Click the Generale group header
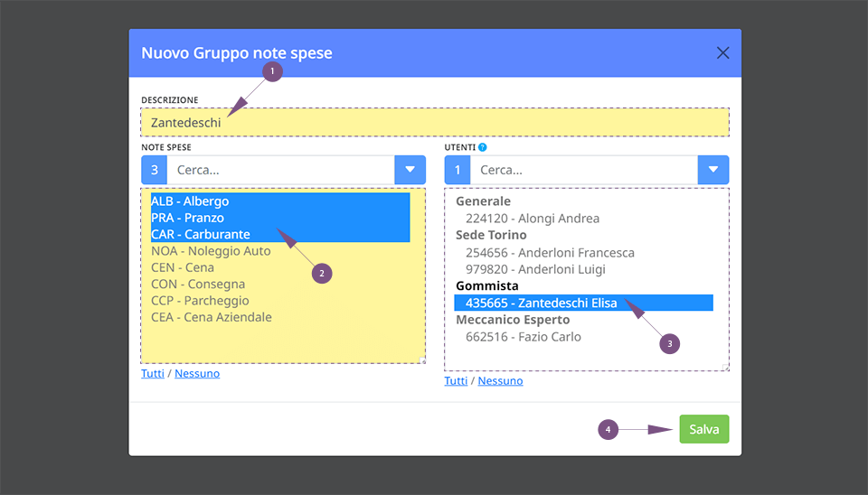 (x=483, y=201)
